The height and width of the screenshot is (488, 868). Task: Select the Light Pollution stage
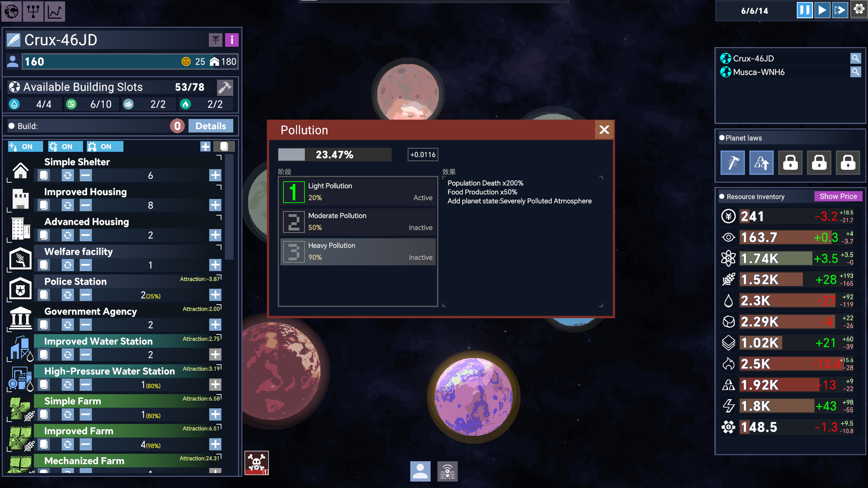pyautogui.click(x=358, y=192)
